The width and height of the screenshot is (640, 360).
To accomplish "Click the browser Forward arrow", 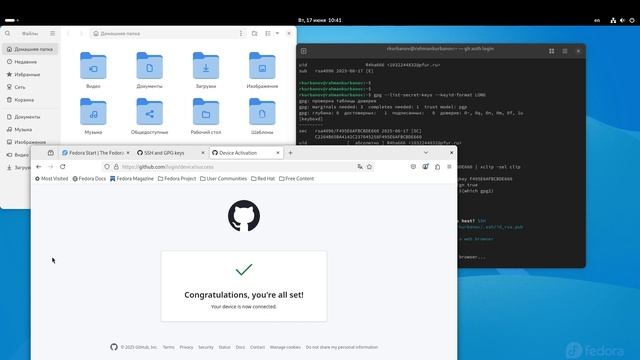I will click(x=51, y=167).
